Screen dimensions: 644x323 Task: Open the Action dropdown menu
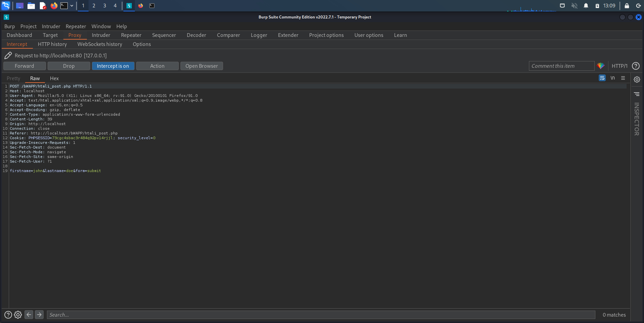coord(157,66)
